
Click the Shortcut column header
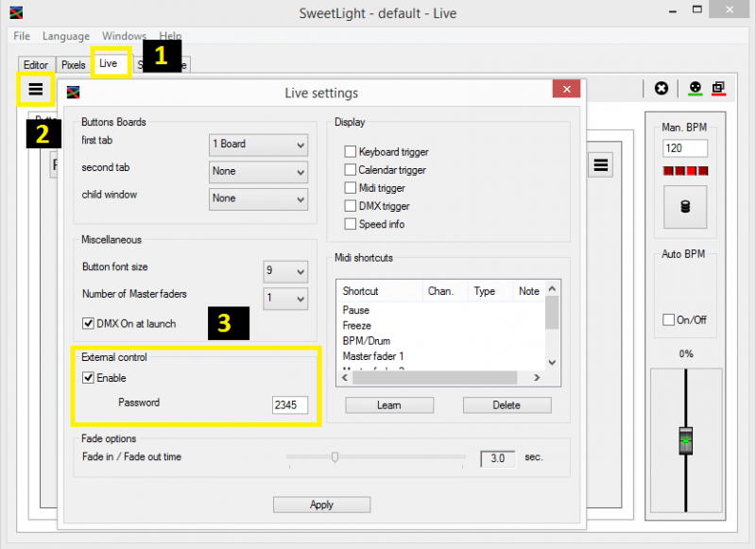[380, 291]
